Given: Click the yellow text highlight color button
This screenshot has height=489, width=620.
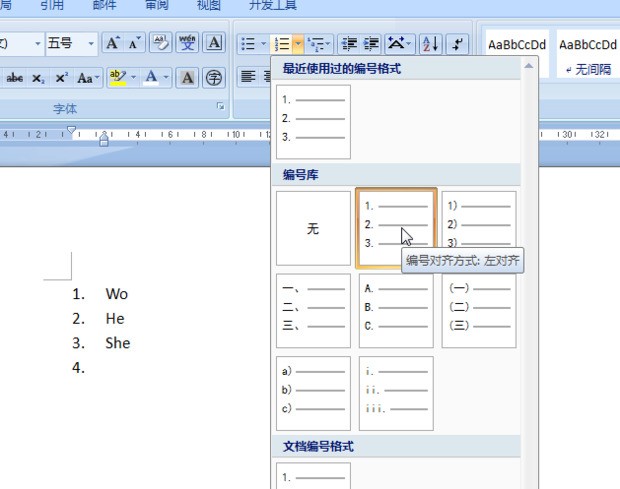Looking at the screenshot, I should coord(117,77).
